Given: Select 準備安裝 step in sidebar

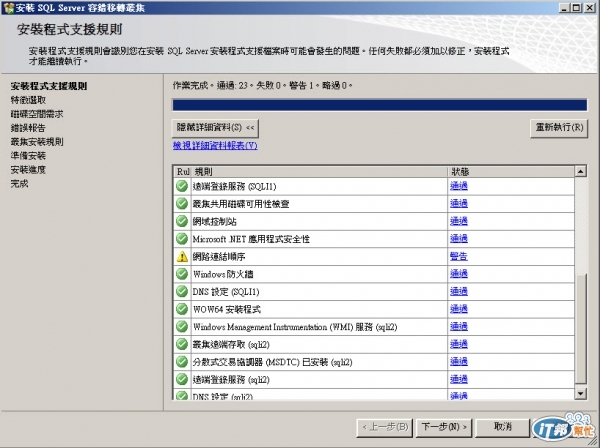Looking at the screenshot, I should coord(28,156).
